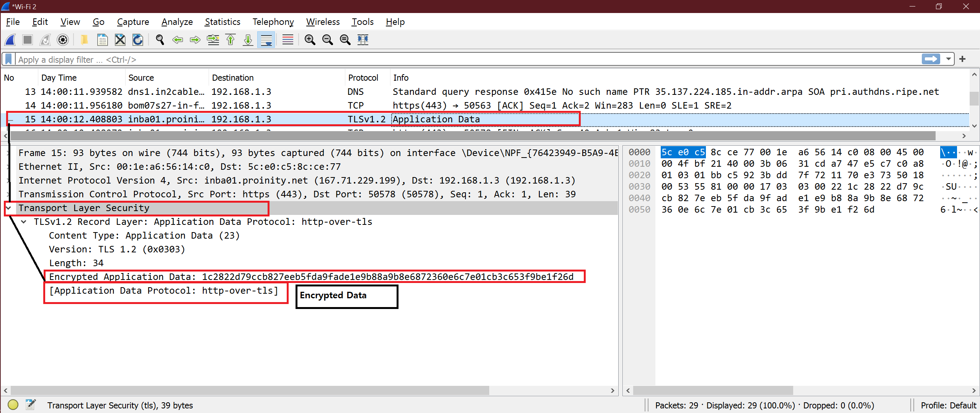This screenshot has height=413, width=980.
Task: Toggle the Wireless menu item
Action: coord(322,23)
